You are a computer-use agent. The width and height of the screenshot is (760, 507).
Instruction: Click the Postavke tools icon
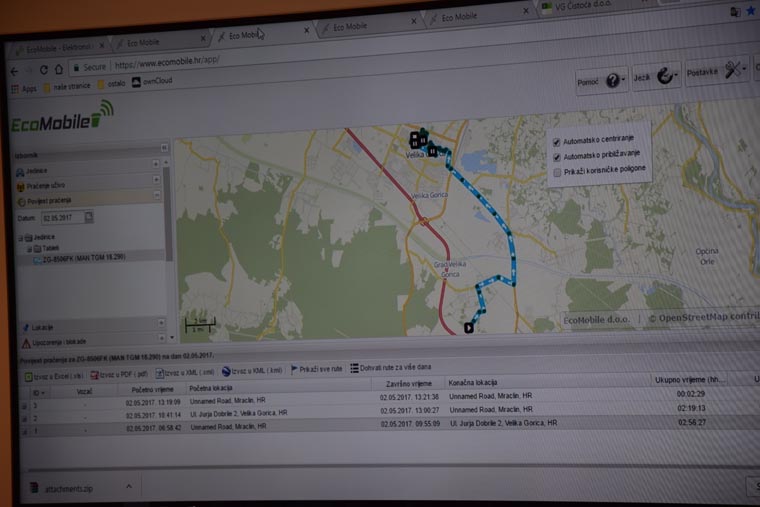[x=733, y=70]
